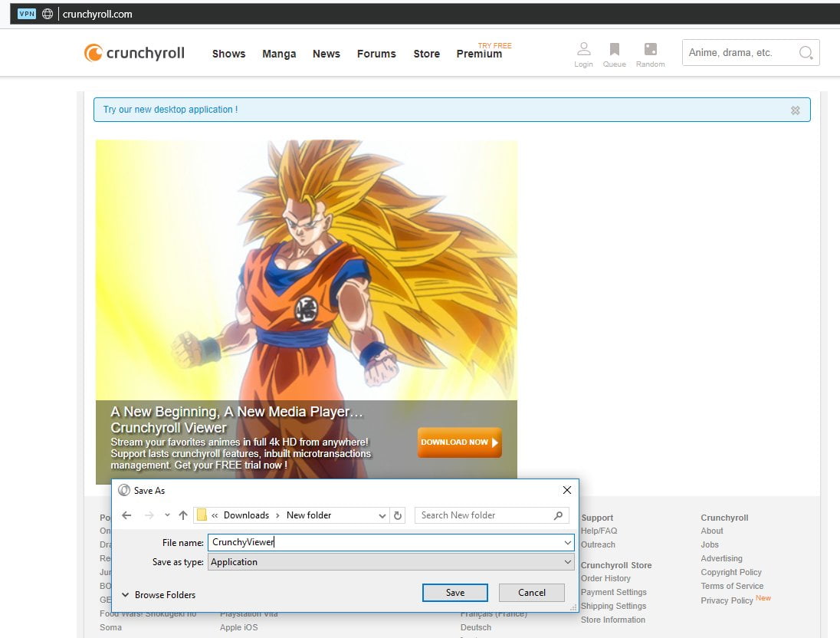The image size is (840, 638).
Task: Open the Help/FAQ link
Action: tap(599, 531)
